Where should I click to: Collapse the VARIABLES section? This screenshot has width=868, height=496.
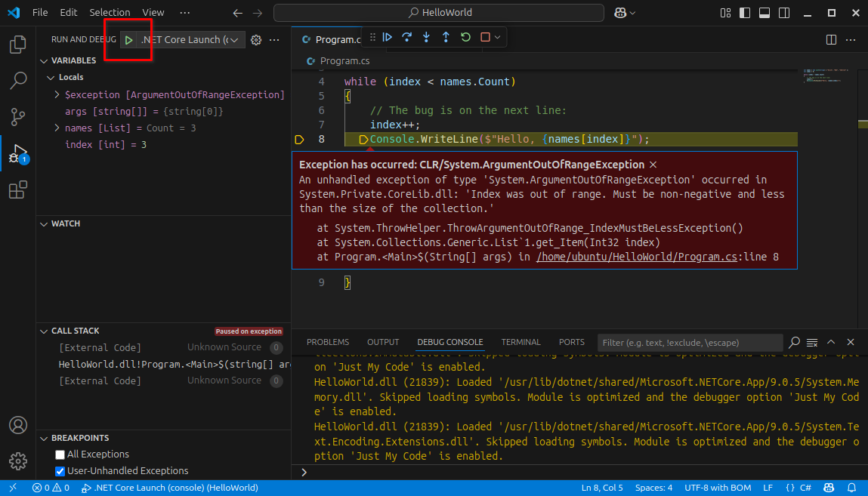[45, 61]
